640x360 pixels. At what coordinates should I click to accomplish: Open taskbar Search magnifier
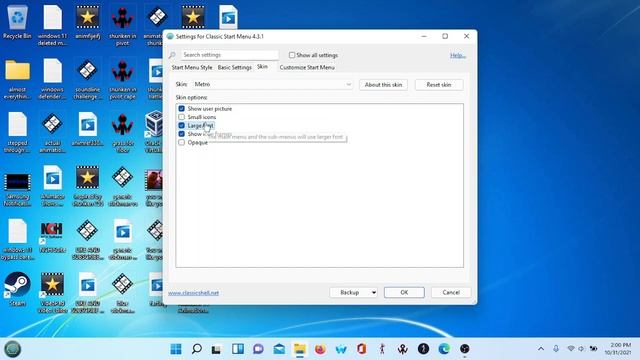click(x=196, y=349)
